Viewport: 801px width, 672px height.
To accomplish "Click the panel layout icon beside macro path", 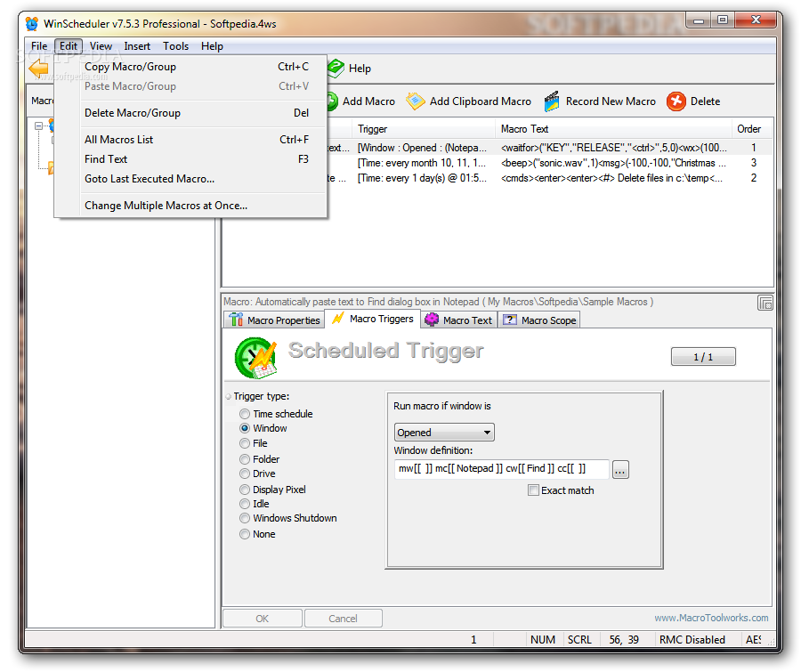I will [765, 303].
